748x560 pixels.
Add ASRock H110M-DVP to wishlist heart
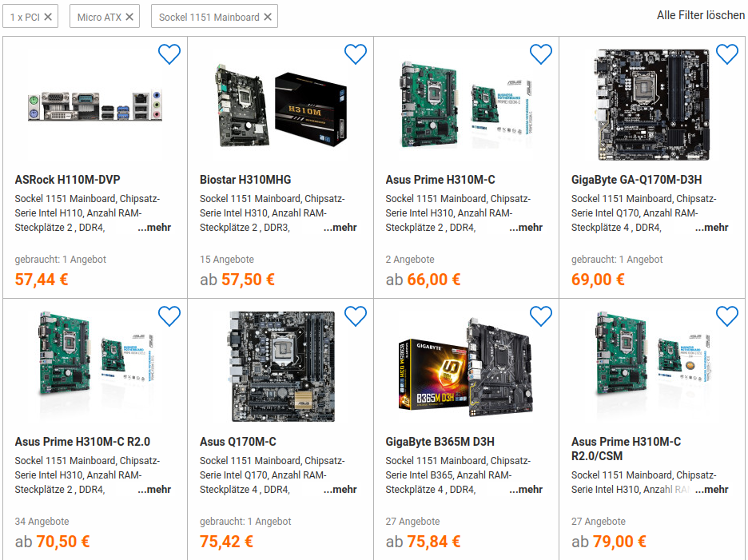169,54
